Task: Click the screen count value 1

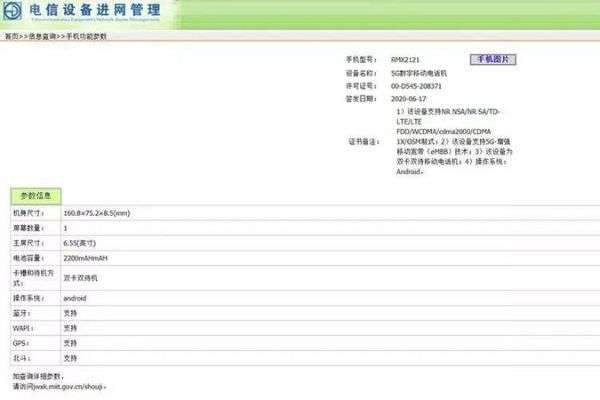Action: click(x=65, y=228)
